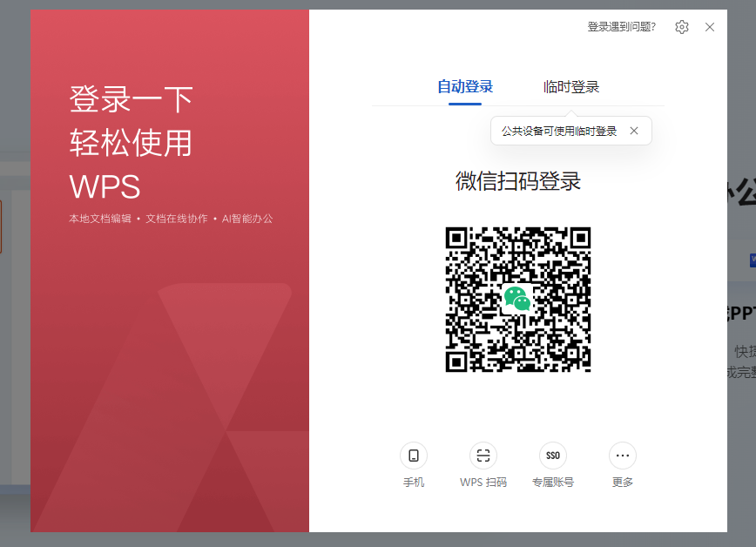
Task: Close the WPS login dialog
Action: [x=710, y=27]
